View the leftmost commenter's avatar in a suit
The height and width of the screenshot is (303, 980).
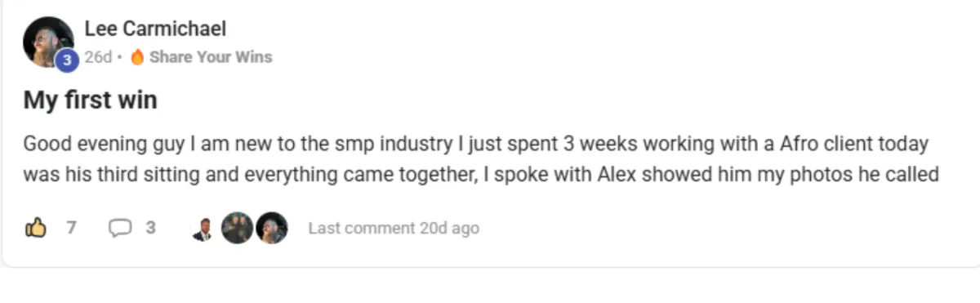(x=203, y=229)
